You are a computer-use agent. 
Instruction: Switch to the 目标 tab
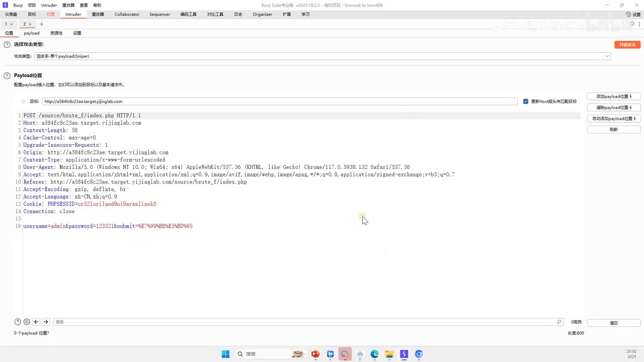(x=32, y=15)
